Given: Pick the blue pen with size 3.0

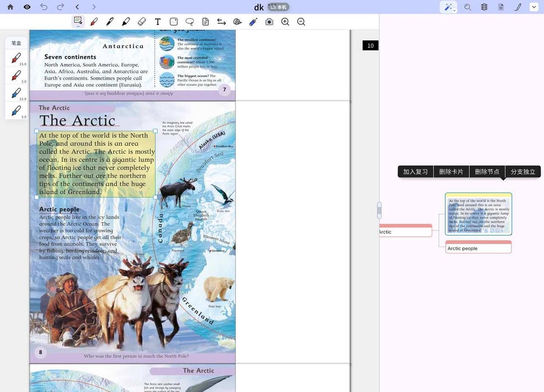Looking at the screenshot, I should [x=16, y=111].
